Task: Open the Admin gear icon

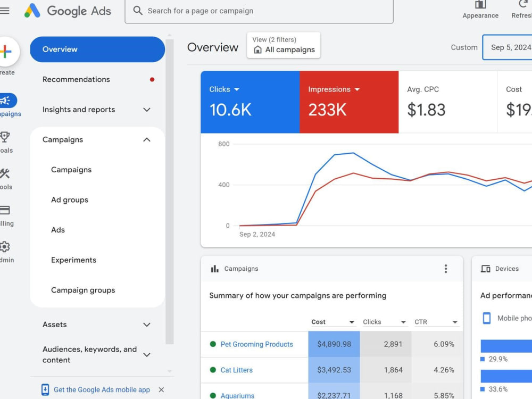Action: 5,247
